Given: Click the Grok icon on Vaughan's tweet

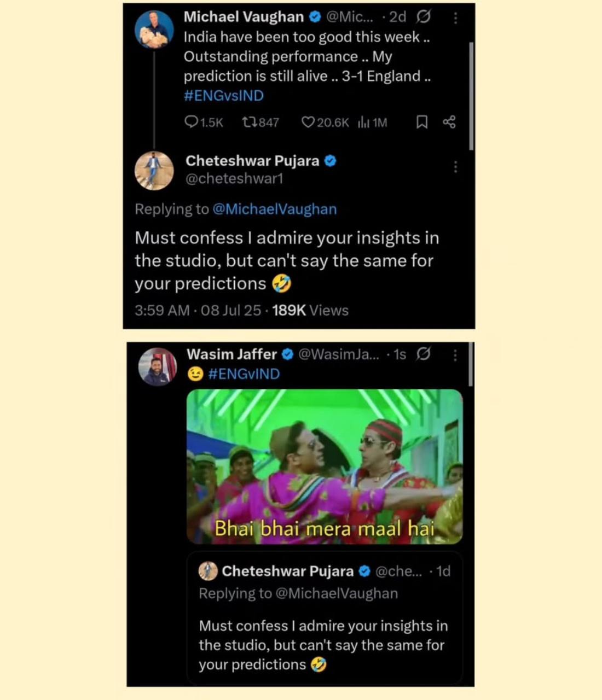Looking at the screenshot, I should click(423, 17).
